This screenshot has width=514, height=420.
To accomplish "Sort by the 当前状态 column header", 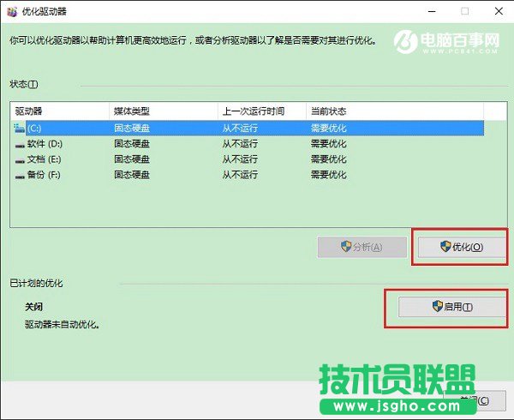I will (395, 111).
